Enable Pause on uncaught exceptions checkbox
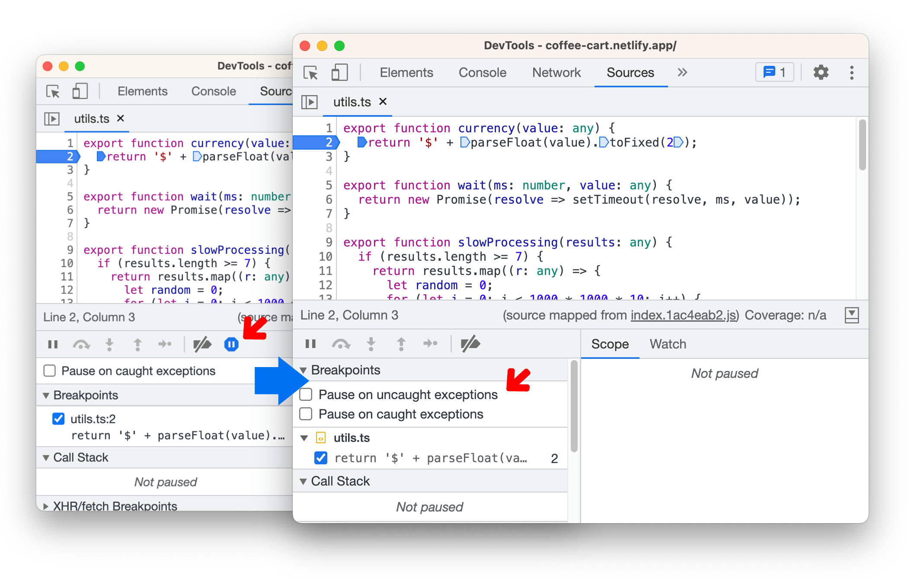Screen dimensions: 908x588 pyautogui.click(x=306, y=394)
